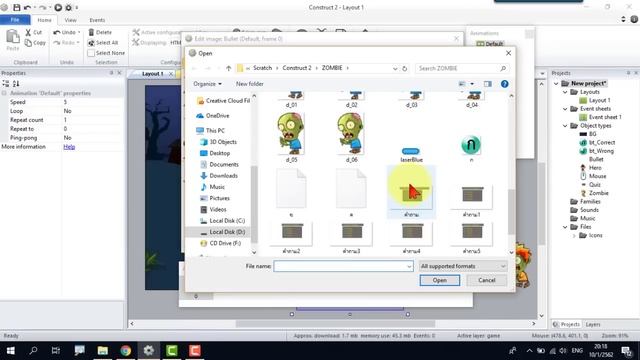This screenshot has height=360, width=640.
Task: Click Select None in ribbon
Action: pyautogui.click(x=106, y=53)
